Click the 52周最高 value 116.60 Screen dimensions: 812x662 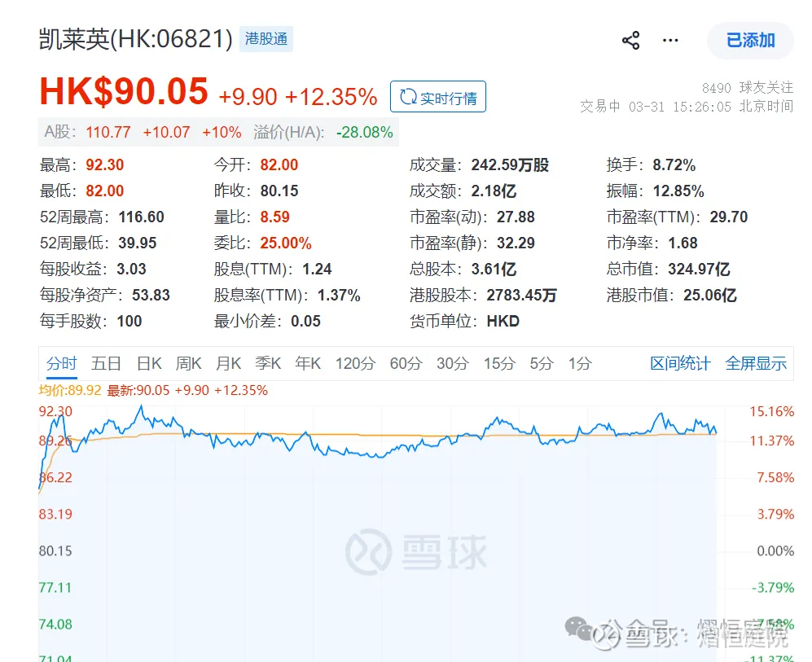pos(141,217)
